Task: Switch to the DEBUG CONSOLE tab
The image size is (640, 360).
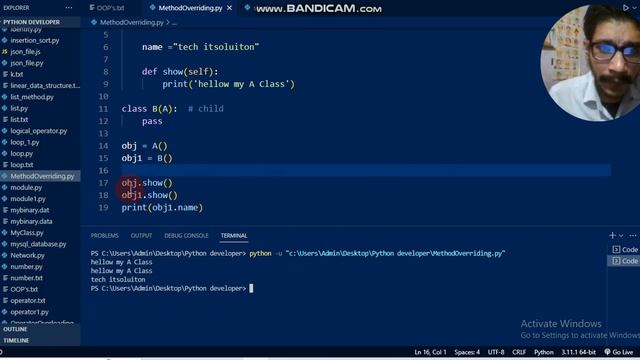Action: pos(186,236)
